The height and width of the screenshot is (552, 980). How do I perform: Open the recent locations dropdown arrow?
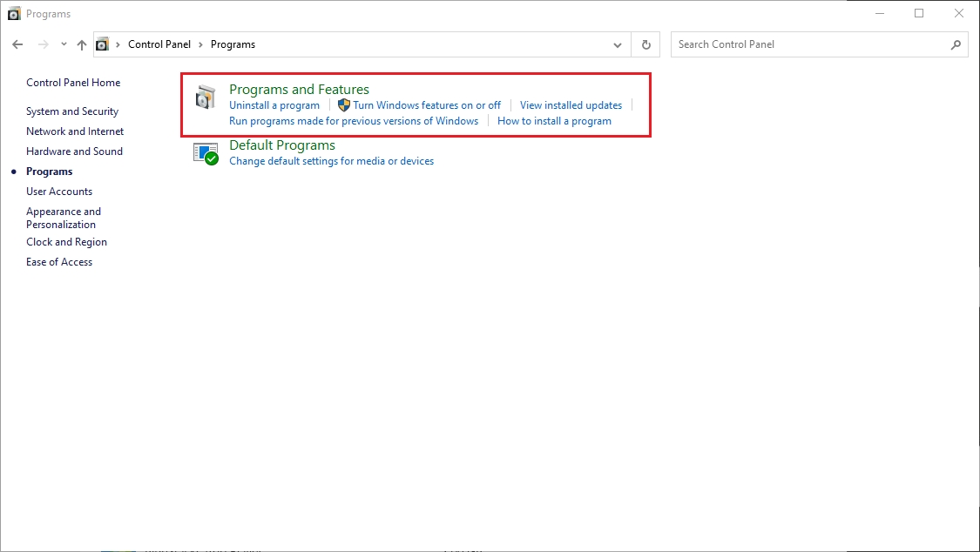click(x=64, y=44)
